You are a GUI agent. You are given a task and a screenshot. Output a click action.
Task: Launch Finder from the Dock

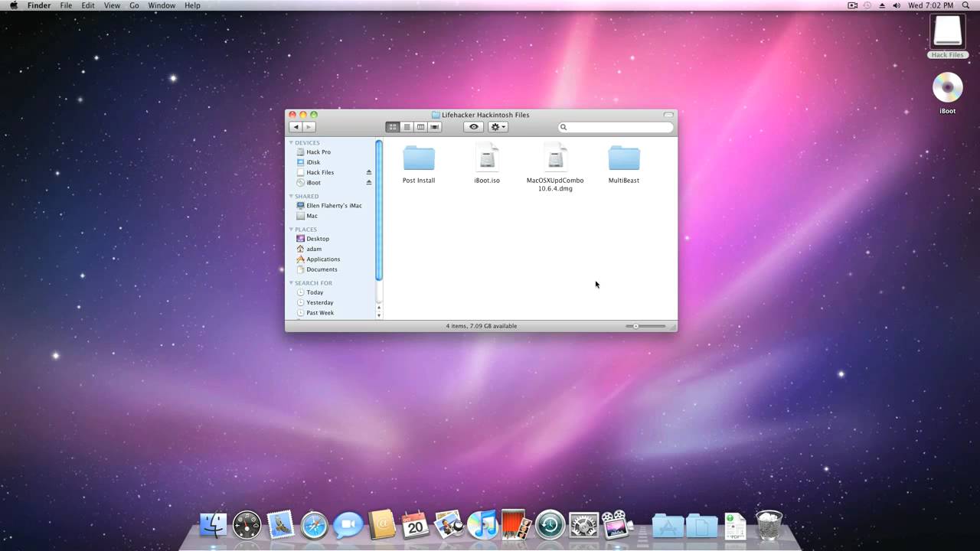(x=213, y=525)
